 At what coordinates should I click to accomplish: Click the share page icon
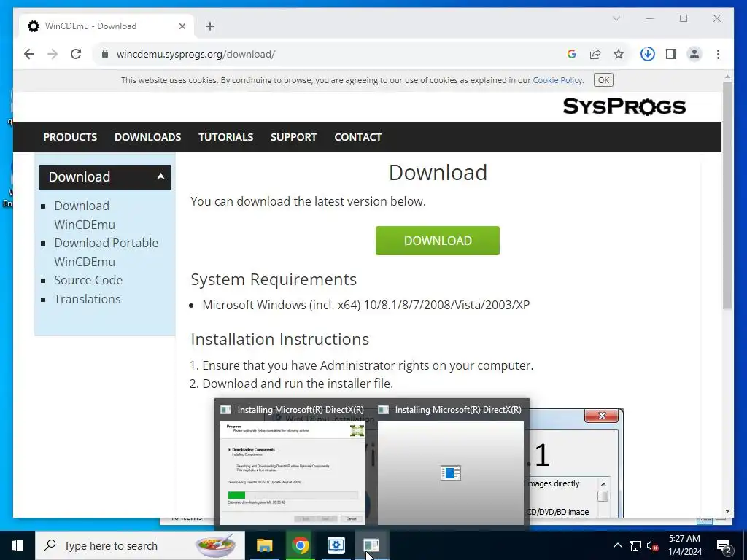595,54
